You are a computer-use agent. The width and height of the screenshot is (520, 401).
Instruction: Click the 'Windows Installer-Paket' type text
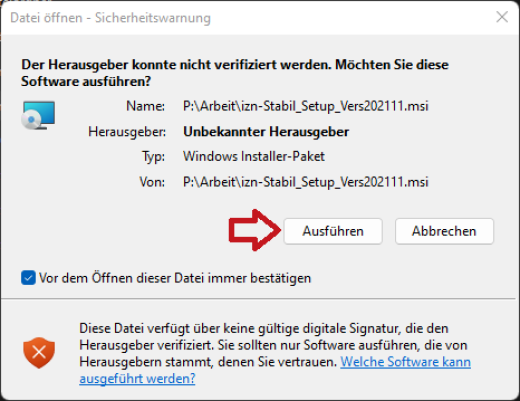point(254,156)
